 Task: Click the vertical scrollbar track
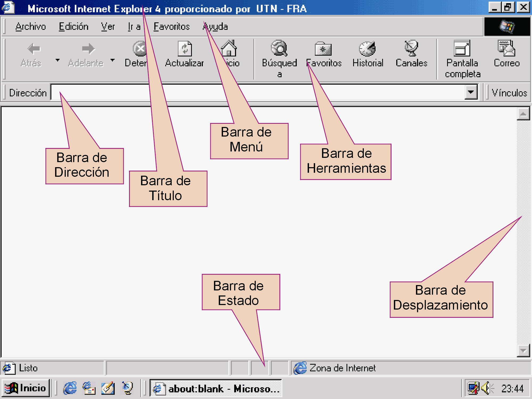(x=523, y=186)
